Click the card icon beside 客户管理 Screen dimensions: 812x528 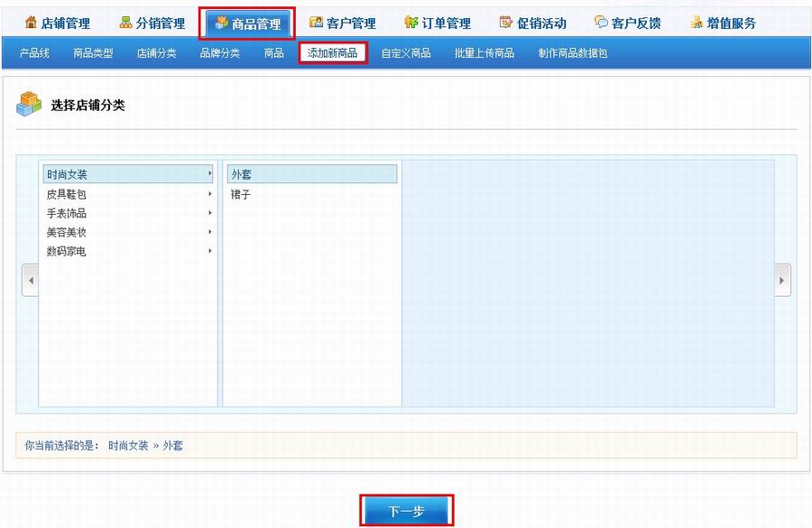[x=316, y=23]
